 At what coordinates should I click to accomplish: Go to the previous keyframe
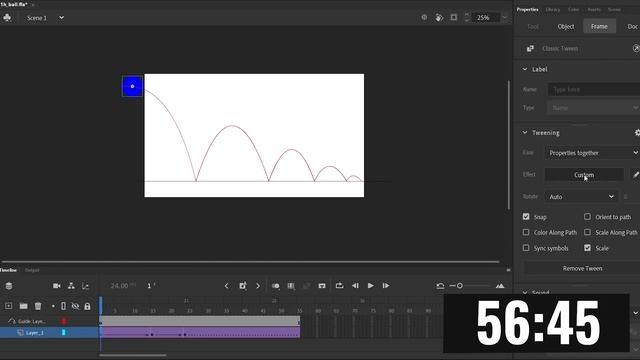(227, 286)
